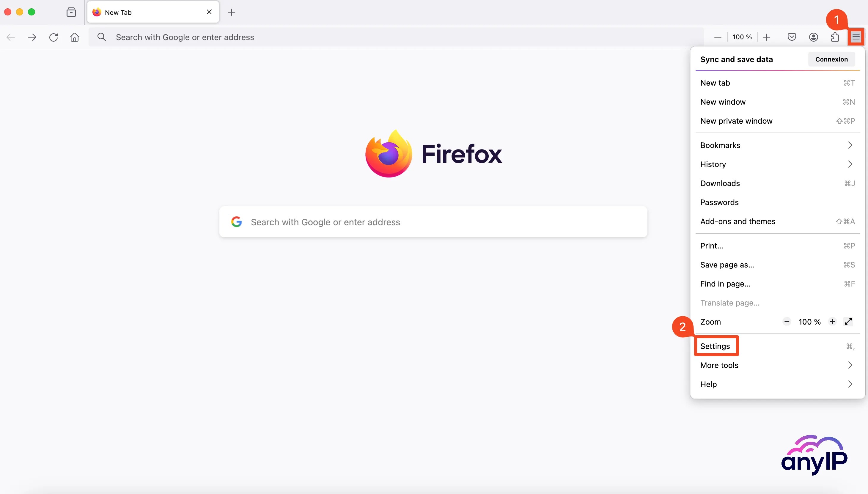This screenshot has width=868, height=494.
Task: Click the fullscreen zoom expand icon
Action: coord(849,321)
